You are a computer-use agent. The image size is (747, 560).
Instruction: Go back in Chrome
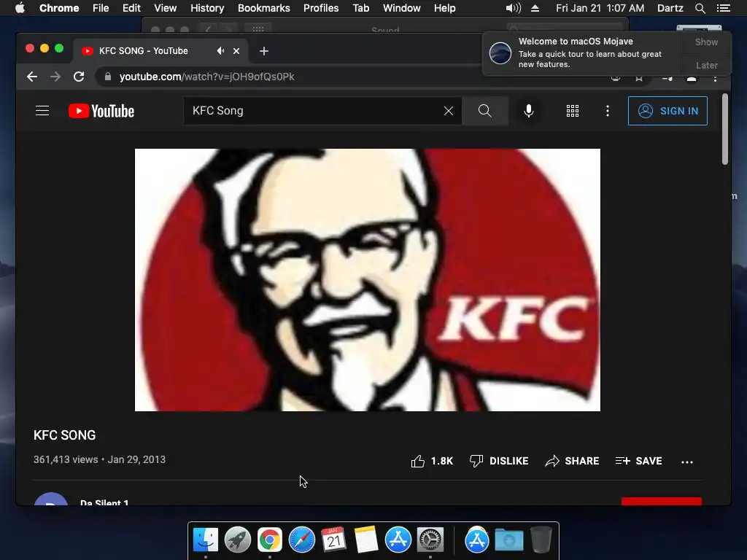point(32,77)
